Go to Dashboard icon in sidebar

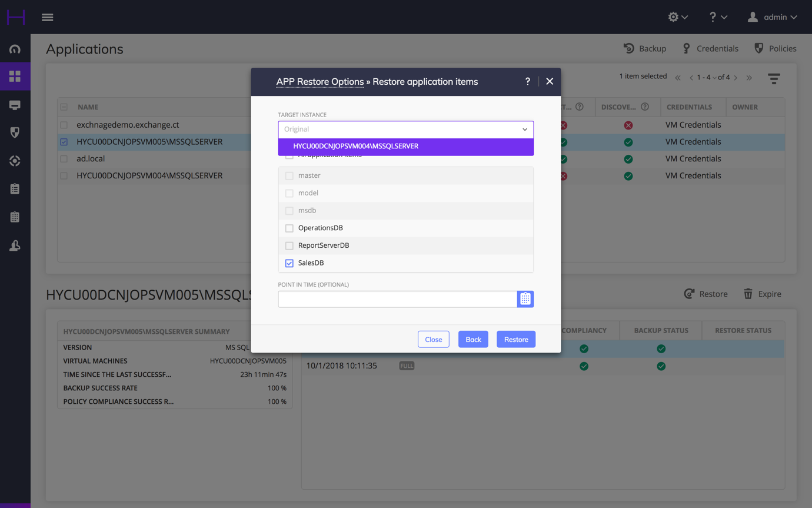[x=15, y=49]
